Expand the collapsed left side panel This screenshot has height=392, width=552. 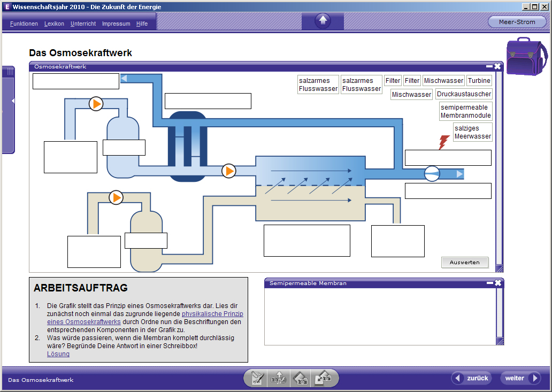tap(13, 101)
